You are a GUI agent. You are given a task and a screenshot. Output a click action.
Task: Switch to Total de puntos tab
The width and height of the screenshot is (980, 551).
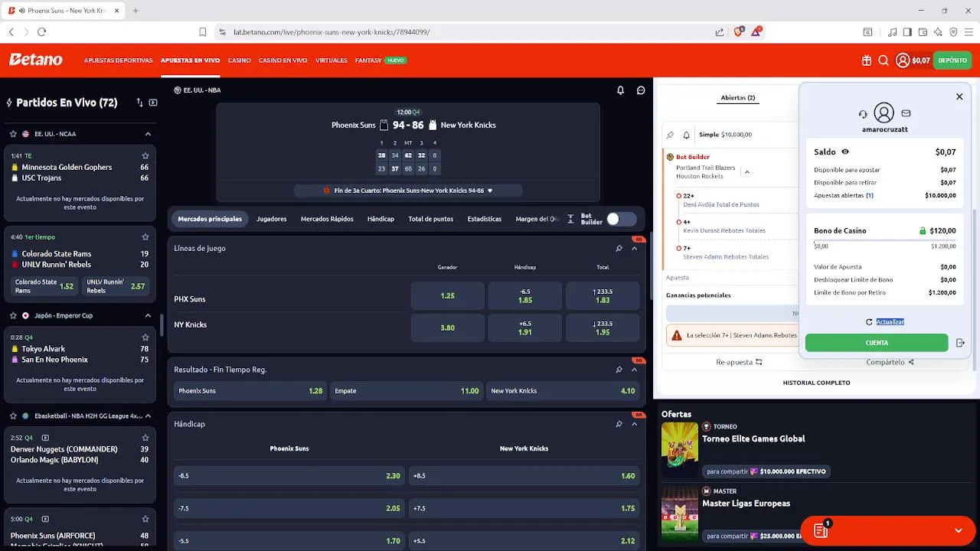coord(431,219)
